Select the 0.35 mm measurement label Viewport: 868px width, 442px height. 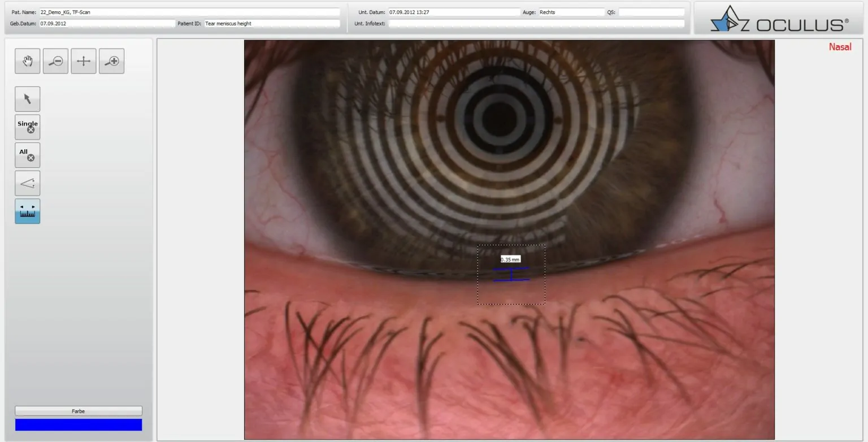pyautogui.click(x=510, y=259)
